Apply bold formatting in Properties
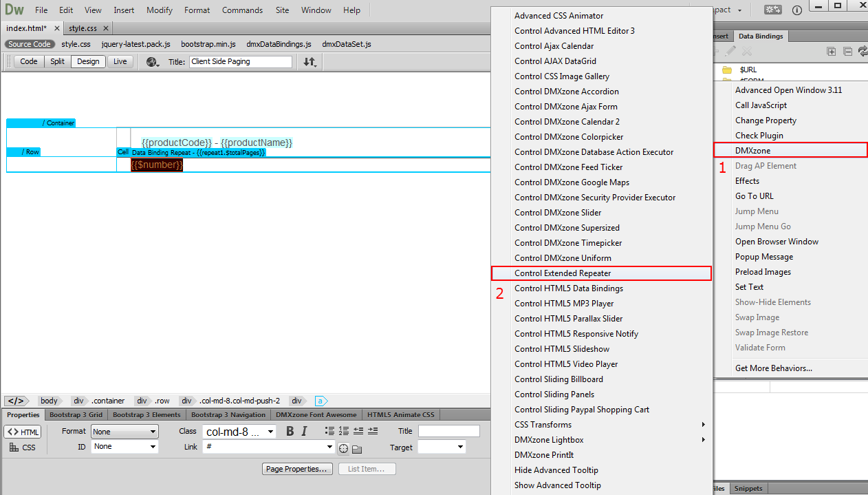 [x=290, y=431]
